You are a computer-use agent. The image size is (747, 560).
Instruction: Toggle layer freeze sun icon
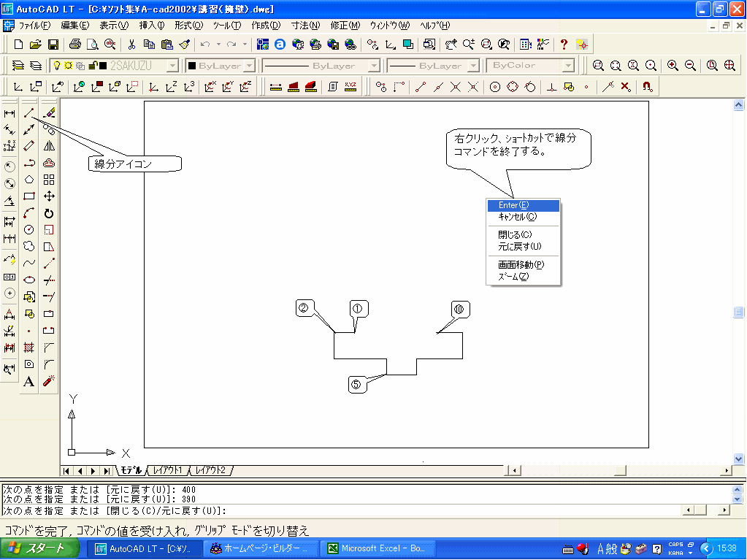coord(68,65)
